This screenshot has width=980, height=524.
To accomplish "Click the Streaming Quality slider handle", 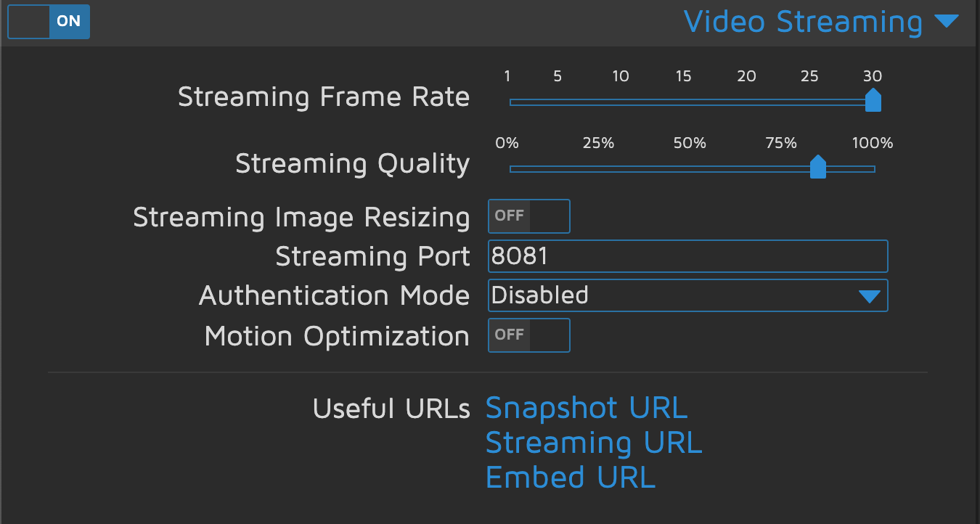I will (x=817, y=167).
